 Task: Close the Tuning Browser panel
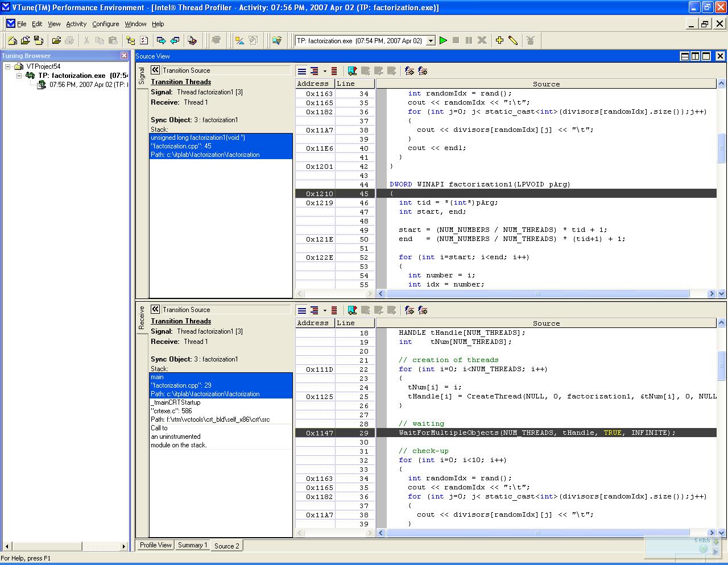click(x=124, y=56)
